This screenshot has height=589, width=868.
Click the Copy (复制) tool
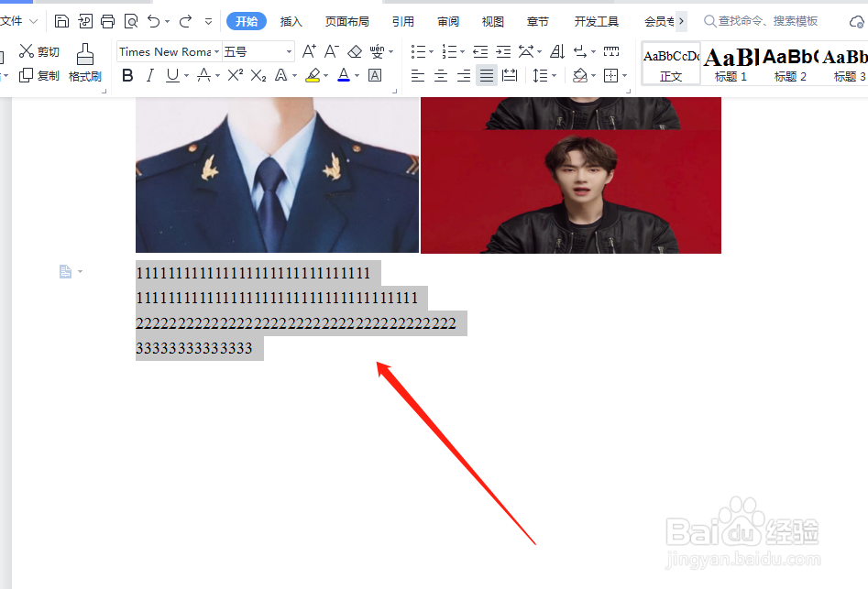point(38,75)
